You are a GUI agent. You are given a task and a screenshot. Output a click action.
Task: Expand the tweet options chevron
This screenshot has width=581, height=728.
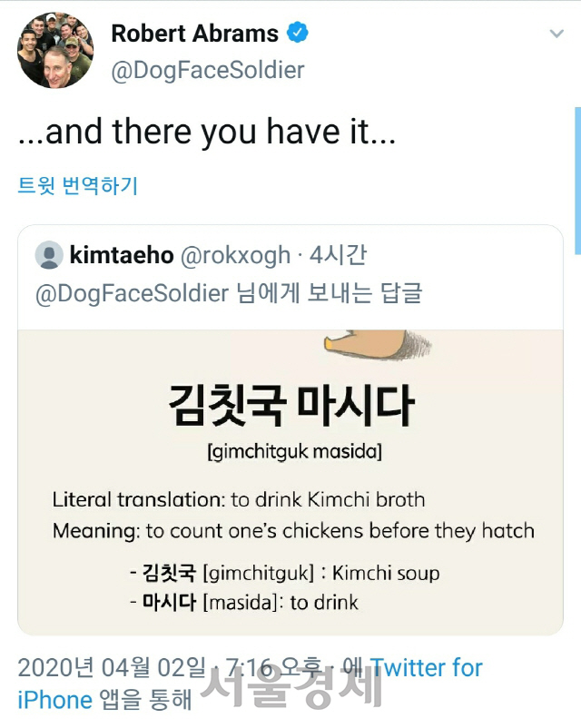(x=556, y=34)
